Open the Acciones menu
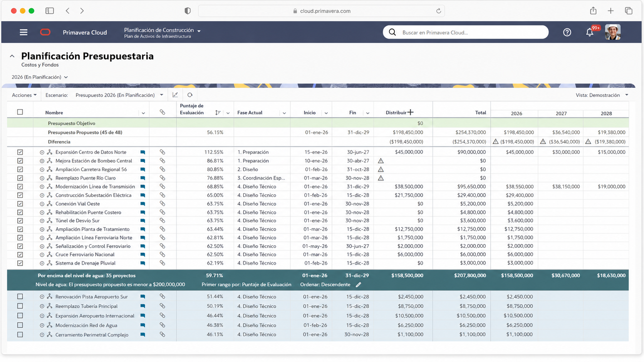This screenshot has height=362, width=644. (x=24, y=95)
